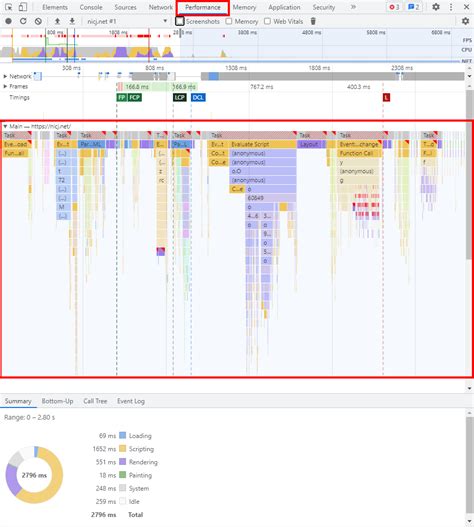Collapse the Main thread section
The image size is (474, 527).
5,126
